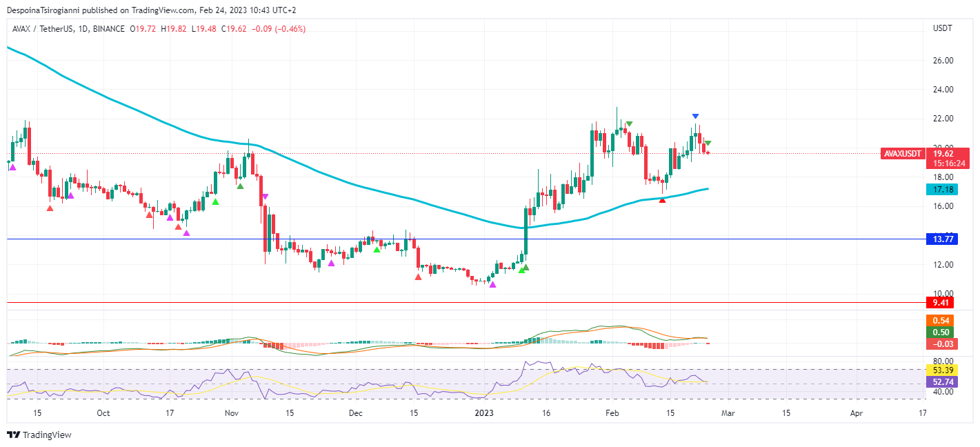Screen dimensions: 980x447
Task: Select the blue 13.77 price level label
Action: point(942,239)
